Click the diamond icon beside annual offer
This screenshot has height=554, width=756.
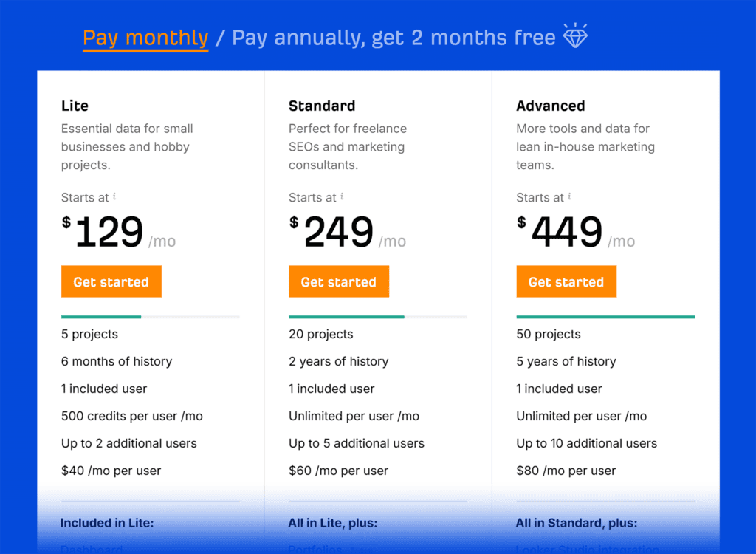pyautogui.click(x=575, y=36)
